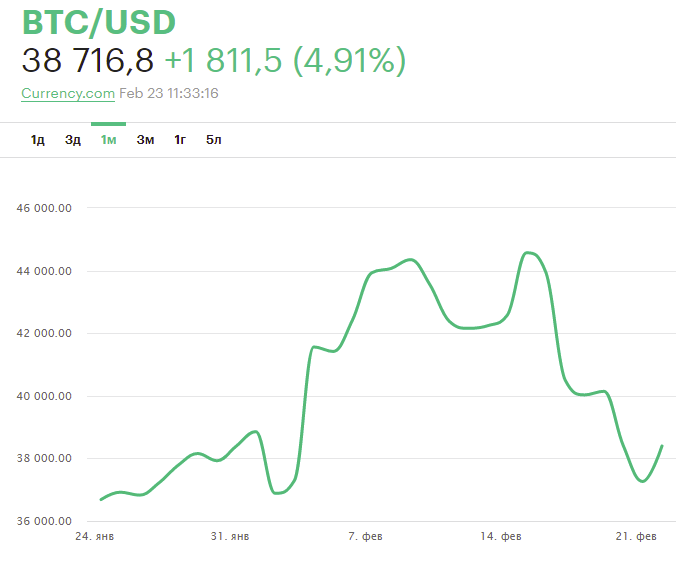Click the 14. фев date label
679x561 pixels.
tap(500, 537)
